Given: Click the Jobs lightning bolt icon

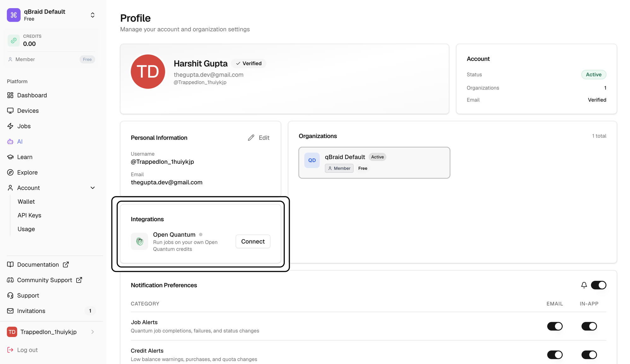Looking at the screenshot, I should [x=10, y=126].
